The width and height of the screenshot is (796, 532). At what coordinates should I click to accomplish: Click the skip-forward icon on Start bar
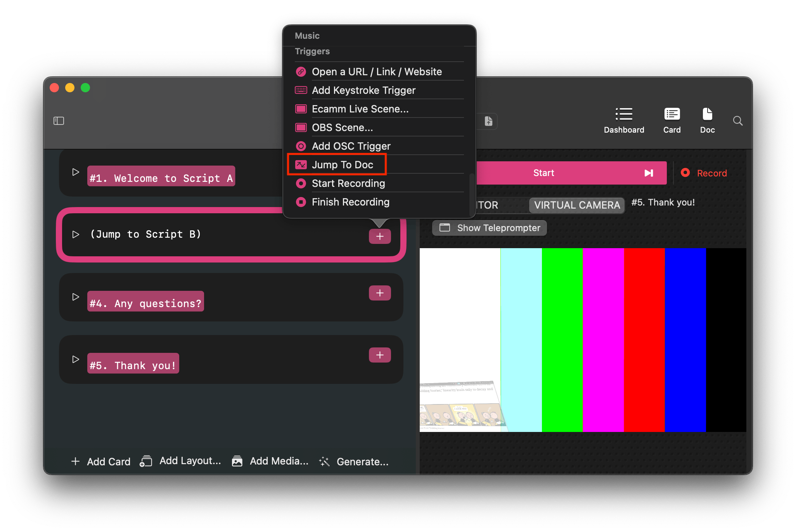click(x=649, y=173)
